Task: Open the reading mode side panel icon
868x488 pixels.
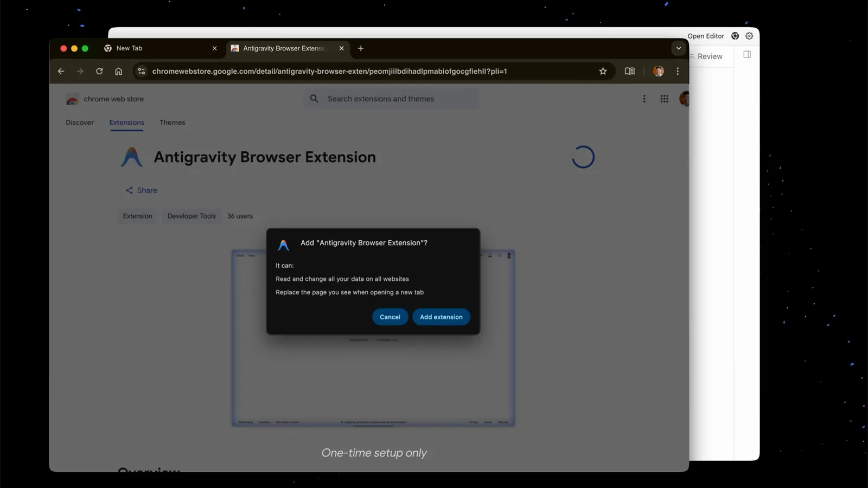Action: (x=629, y=71)
